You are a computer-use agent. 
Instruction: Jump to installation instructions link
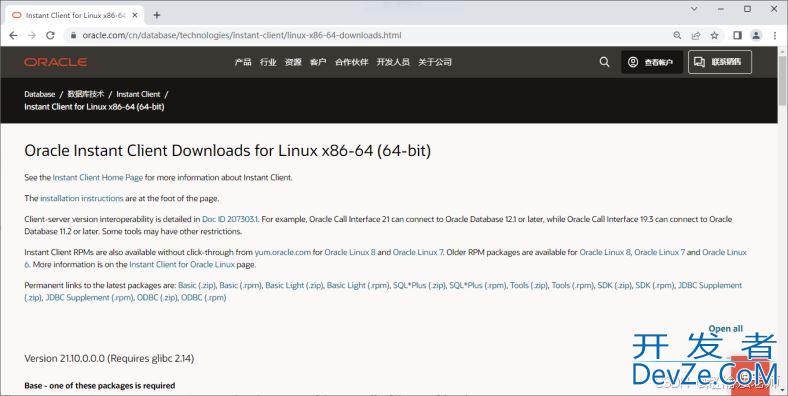point(81,198)
